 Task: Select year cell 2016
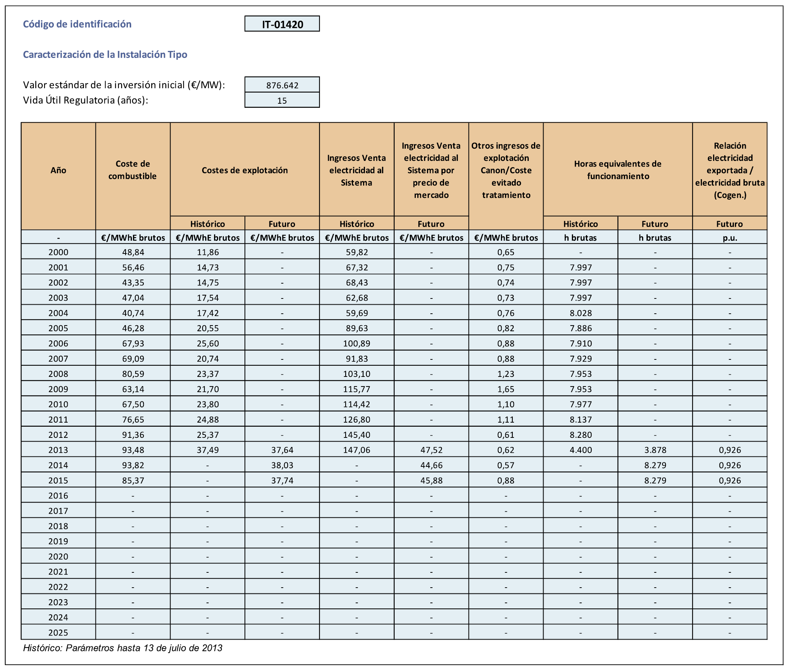click(x=58, y=495)
